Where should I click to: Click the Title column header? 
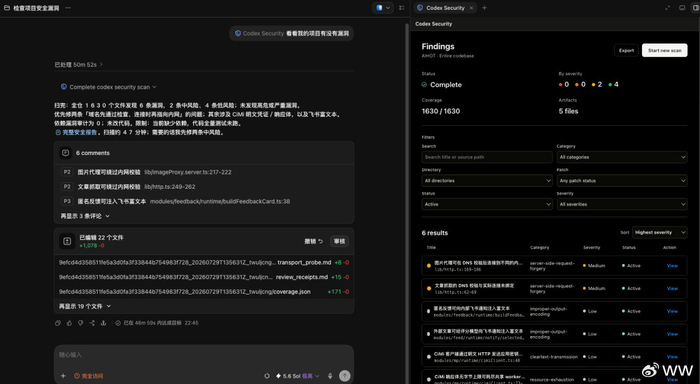click(431, 248)
